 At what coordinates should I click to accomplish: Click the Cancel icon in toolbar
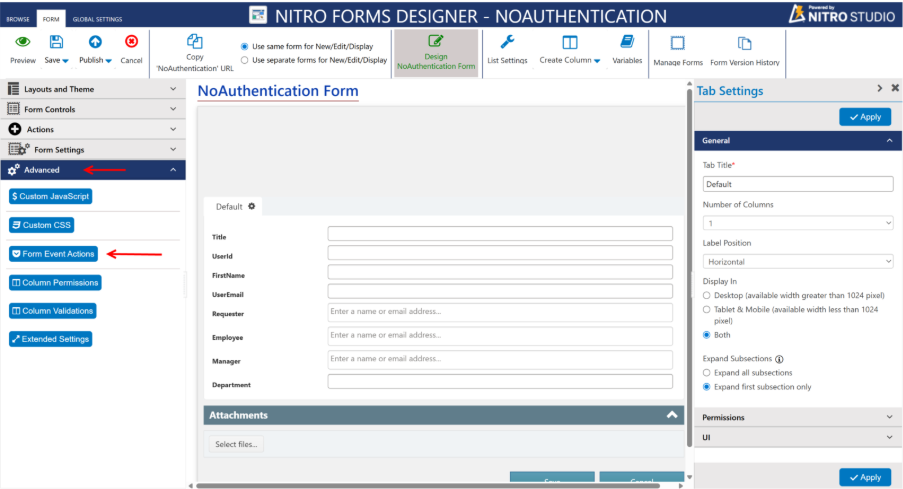(x=131, y=42)
